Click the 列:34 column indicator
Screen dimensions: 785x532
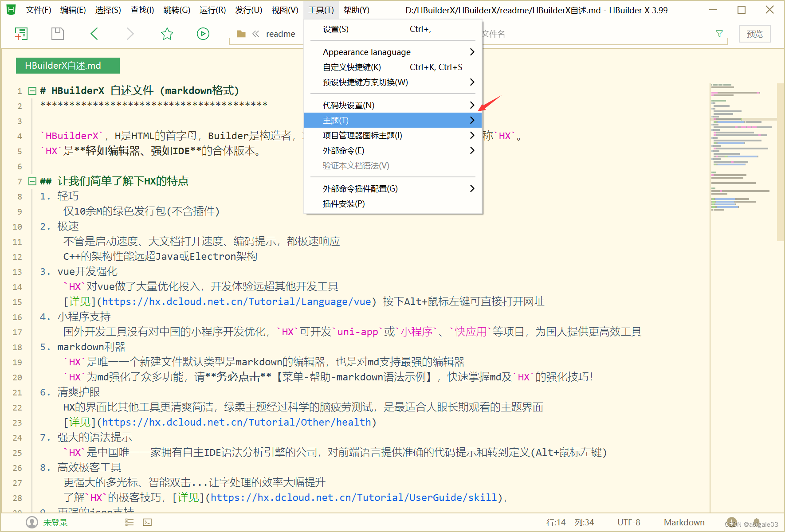tap(584, 523)
